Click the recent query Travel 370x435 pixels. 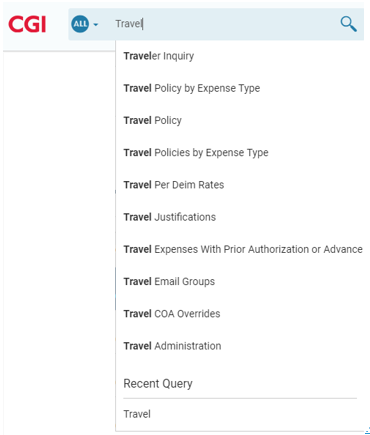tap(137, 414)
